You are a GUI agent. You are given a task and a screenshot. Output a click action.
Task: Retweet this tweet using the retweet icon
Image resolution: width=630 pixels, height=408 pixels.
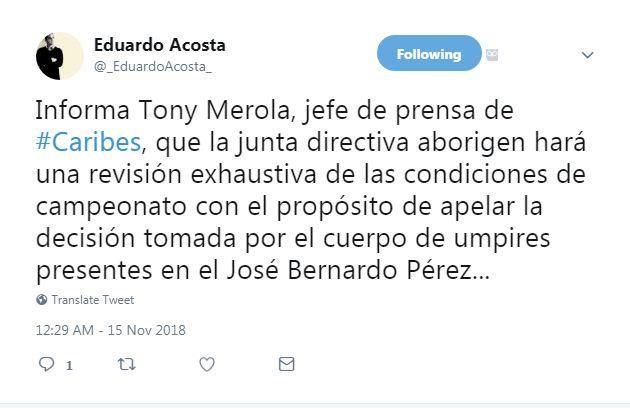point(126,365)
